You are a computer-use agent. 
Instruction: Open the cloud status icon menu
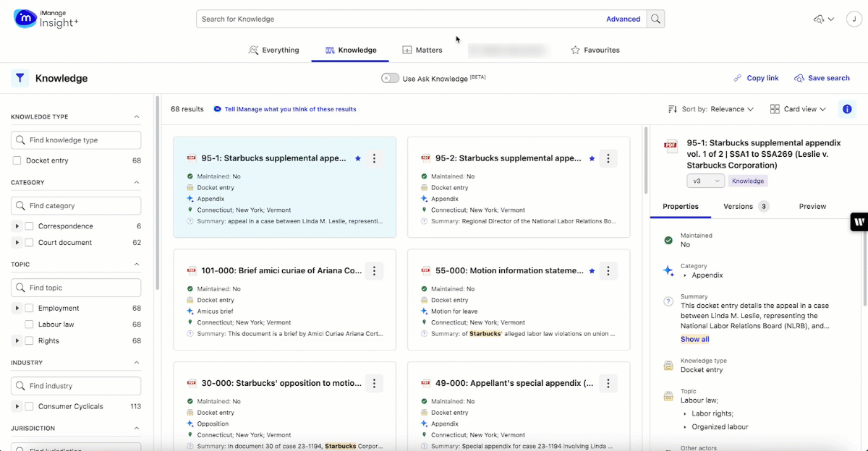[x=823, y=20]
